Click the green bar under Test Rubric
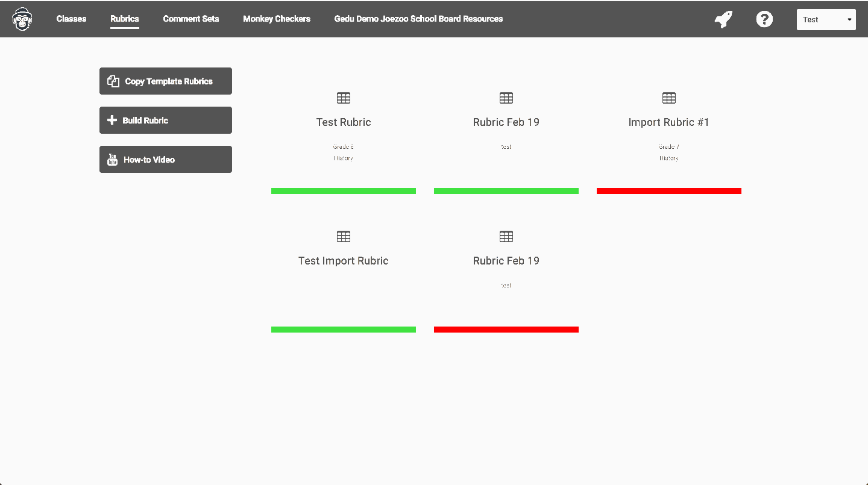868x485 pixels. point(344,191)
